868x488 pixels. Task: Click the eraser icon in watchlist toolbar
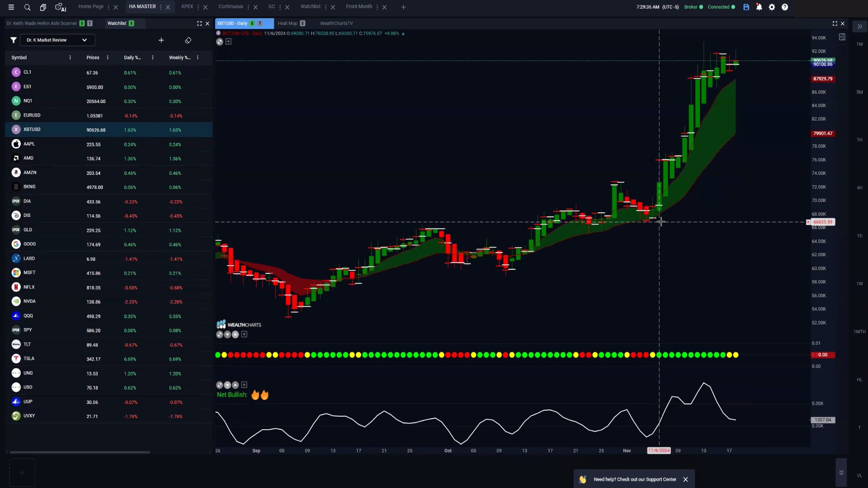tap(188, 40)
